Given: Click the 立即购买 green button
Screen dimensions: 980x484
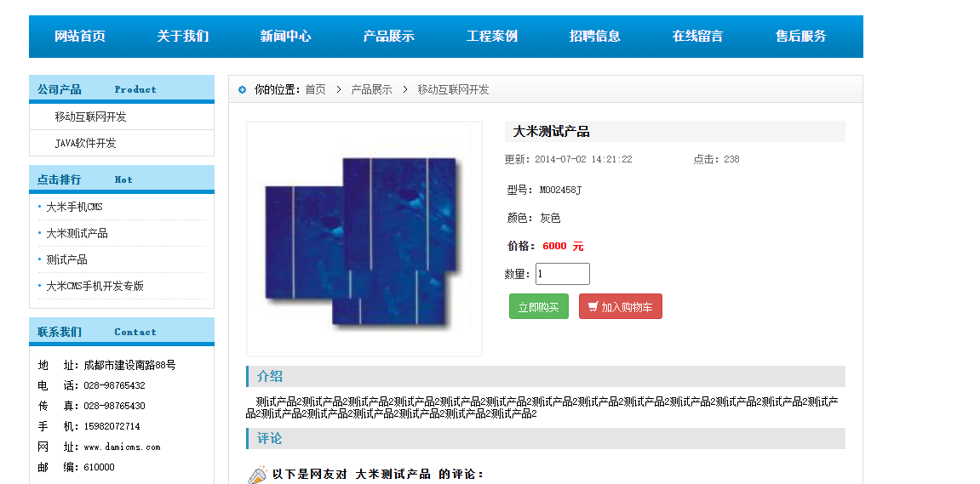Looking at the screenshot, I should coord(539,306).
